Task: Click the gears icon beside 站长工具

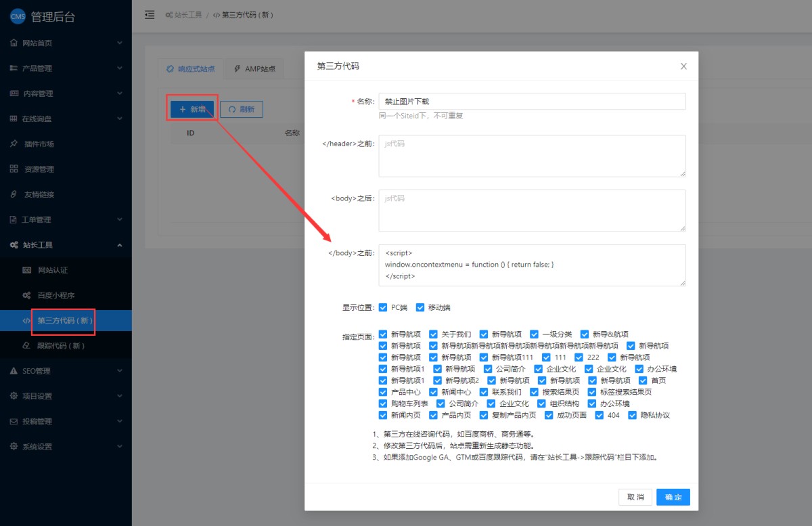Action: point(14,245)
